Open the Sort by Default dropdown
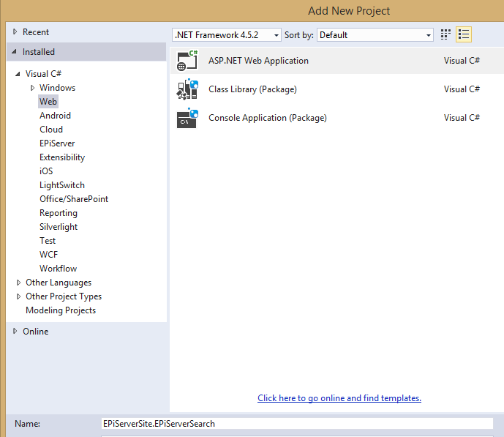Screen dimensions: 504x437 (375, 34)
